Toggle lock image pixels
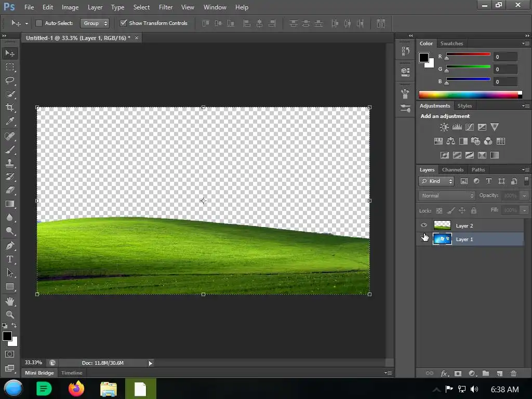Viewport: 532px width, 399px height. pyautogui.click(x=450, y=210)
